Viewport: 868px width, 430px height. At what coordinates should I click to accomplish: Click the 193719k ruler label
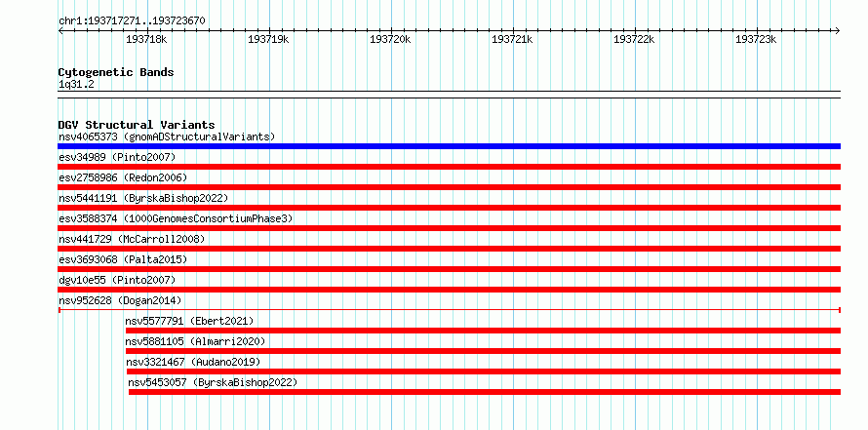pos(268,39)
